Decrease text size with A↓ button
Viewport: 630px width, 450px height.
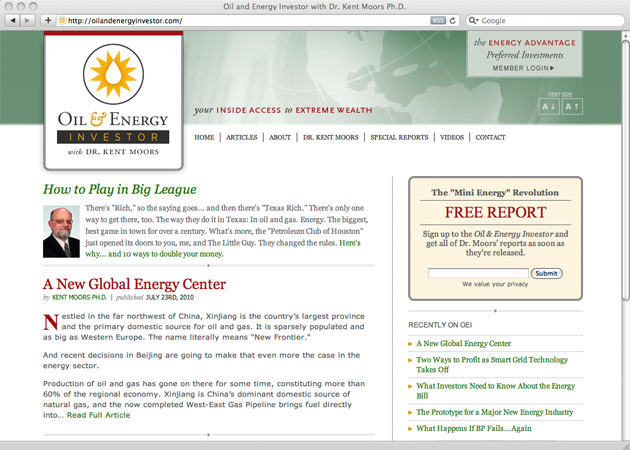548,106
